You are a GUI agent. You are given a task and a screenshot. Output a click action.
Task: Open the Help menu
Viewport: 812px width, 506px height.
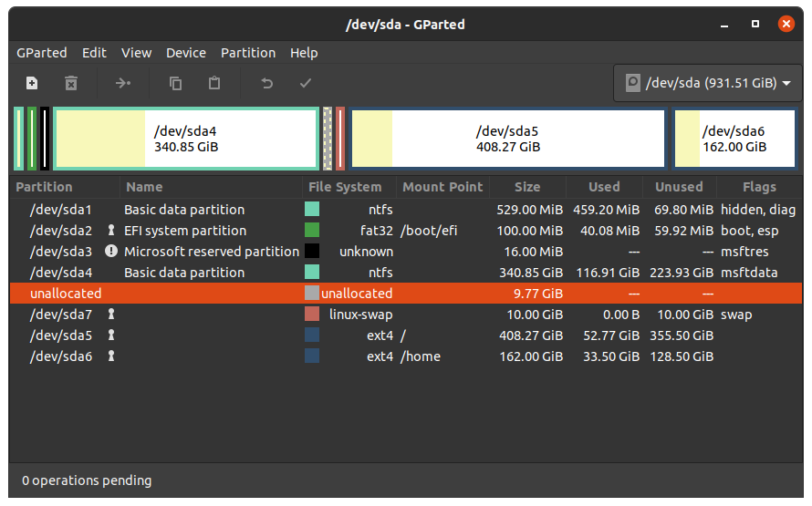(x=304, y=53)
